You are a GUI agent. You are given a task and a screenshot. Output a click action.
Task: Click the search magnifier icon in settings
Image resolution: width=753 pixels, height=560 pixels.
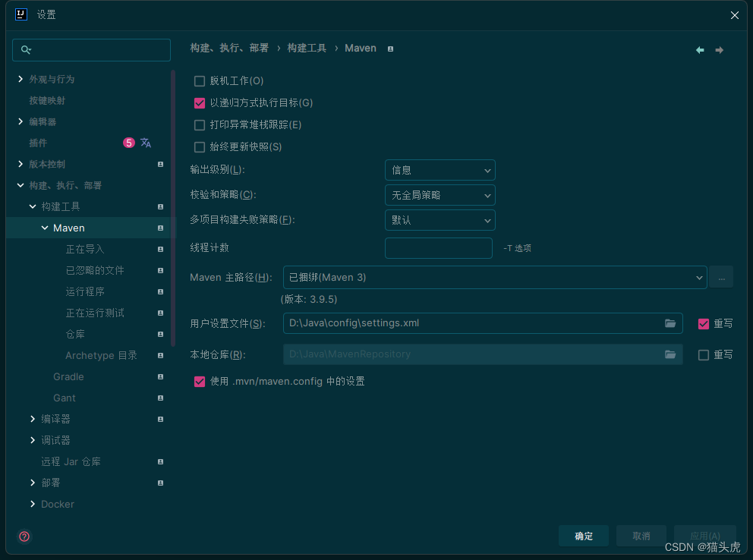click(x=26, y=49)
